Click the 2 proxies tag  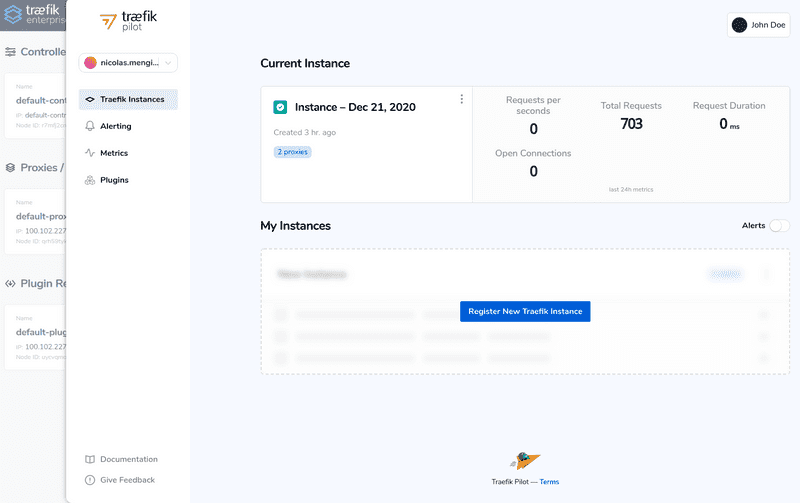pyautogui.click(x=292, y=152)
